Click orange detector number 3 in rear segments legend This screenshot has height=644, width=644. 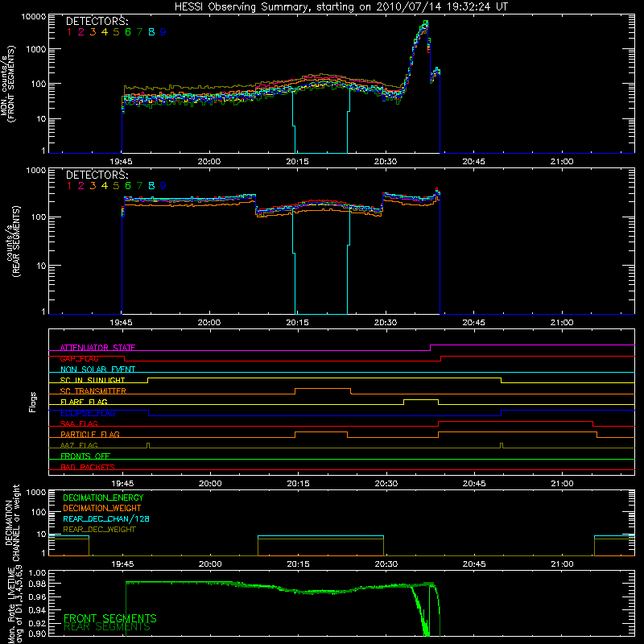point(93,186)
